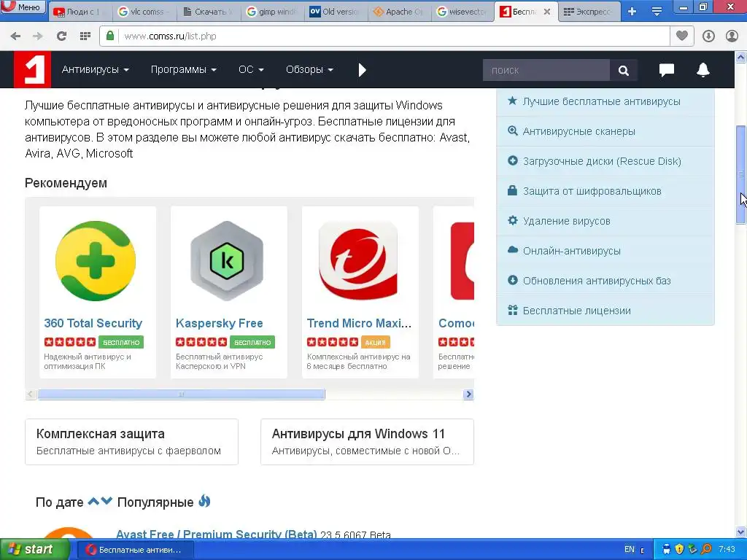Switch to the wisevector tab
Image resolution: width=747 pixels, height=560 pixels.
tap(463, 12)
